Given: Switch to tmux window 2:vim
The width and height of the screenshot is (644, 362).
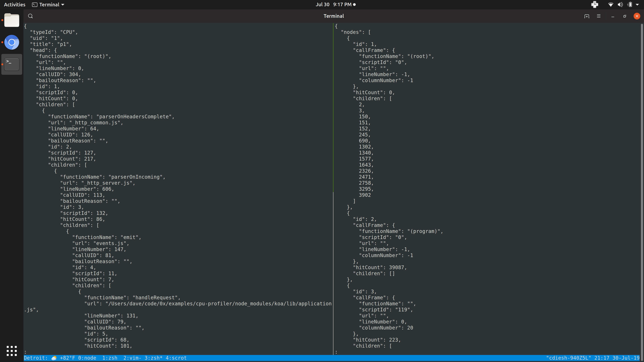Looking at the screenshot, I should (x=132, y=358).
